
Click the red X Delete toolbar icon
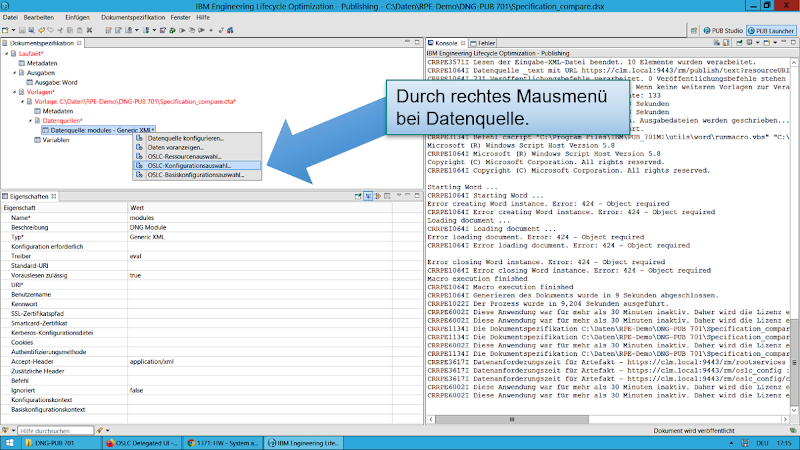pos(89,31)
